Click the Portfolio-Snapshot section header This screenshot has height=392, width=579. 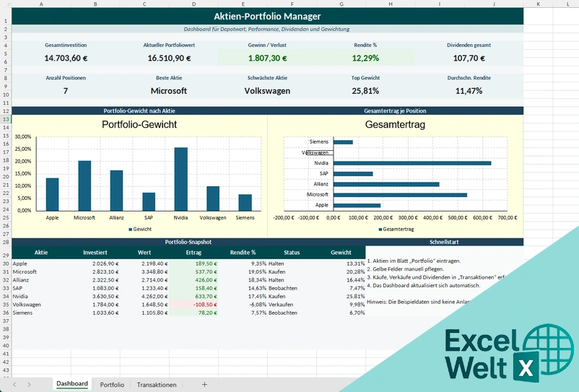click(x=188, y=242)
